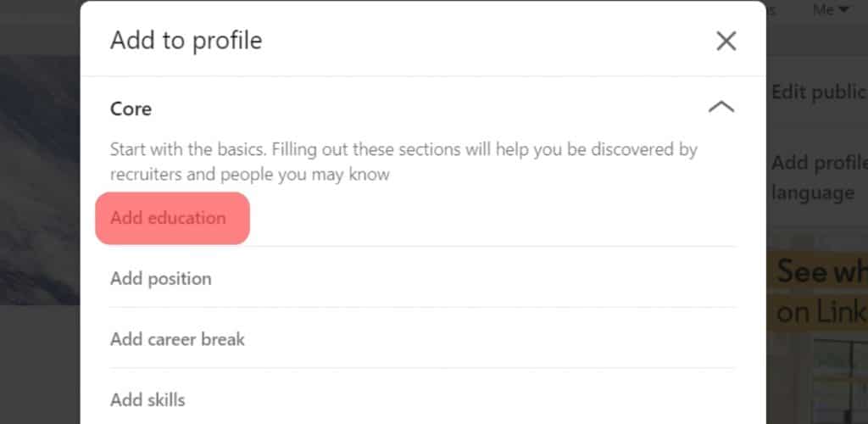
Task: Click the Add to profile dialog title
Action: click(x=186, y=40)
